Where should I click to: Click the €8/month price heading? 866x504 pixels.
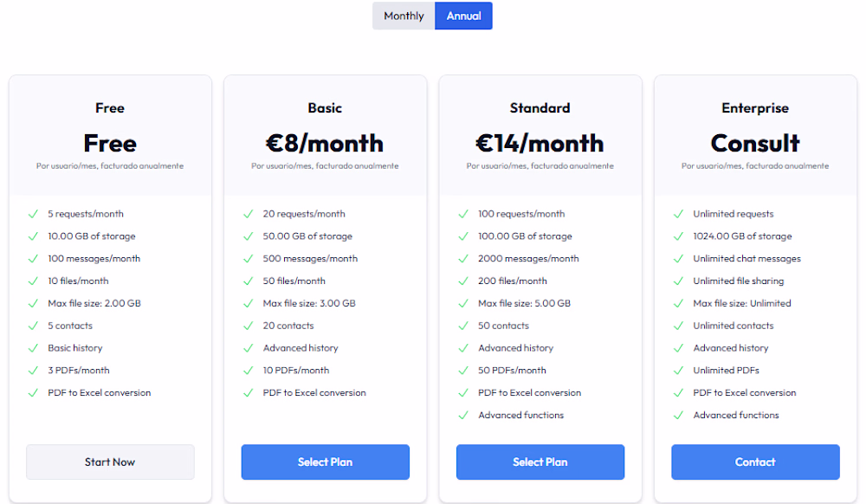[x=325, y=143]
